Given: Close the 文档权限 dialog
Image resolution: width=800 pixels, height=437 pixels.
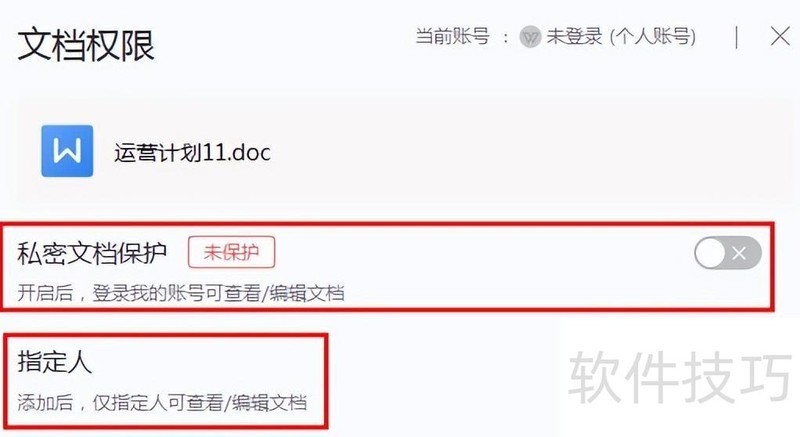Looking at the screenshot, I should point(780,37).
